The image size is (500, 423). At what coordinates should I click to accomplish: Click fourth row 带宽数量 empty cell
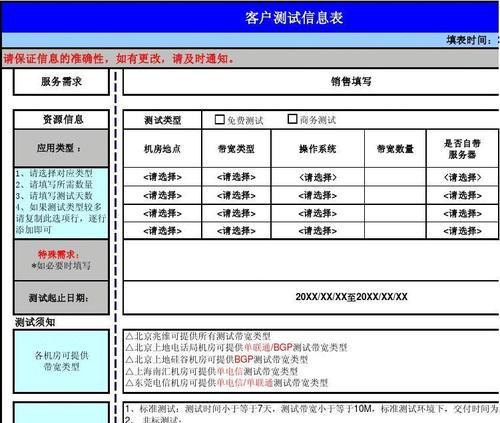click(395, 231)
